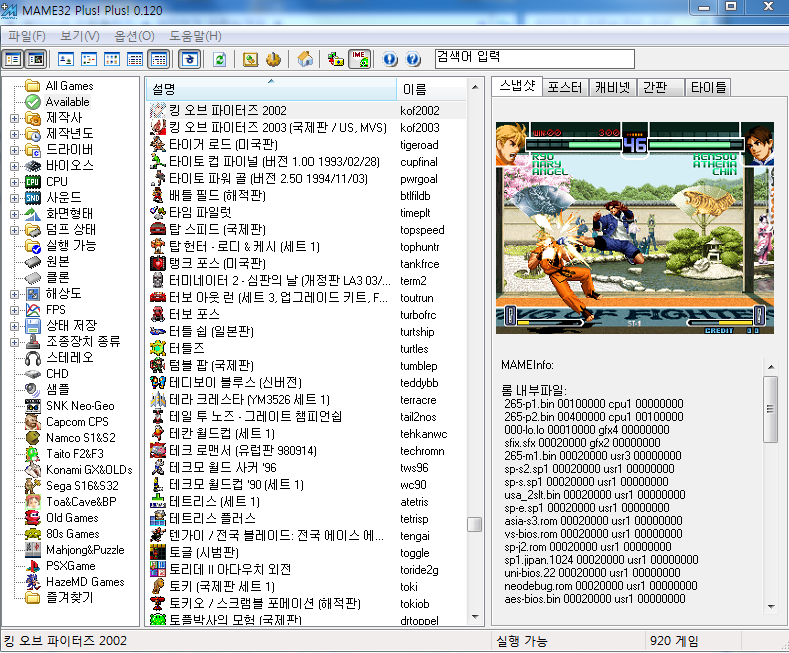
Task: Click the picture settings toolbar icon
Action: click(x=251, y=59)
